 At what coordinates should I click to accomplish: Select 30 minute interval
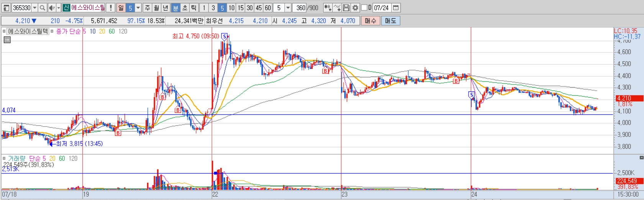(250, 8)
